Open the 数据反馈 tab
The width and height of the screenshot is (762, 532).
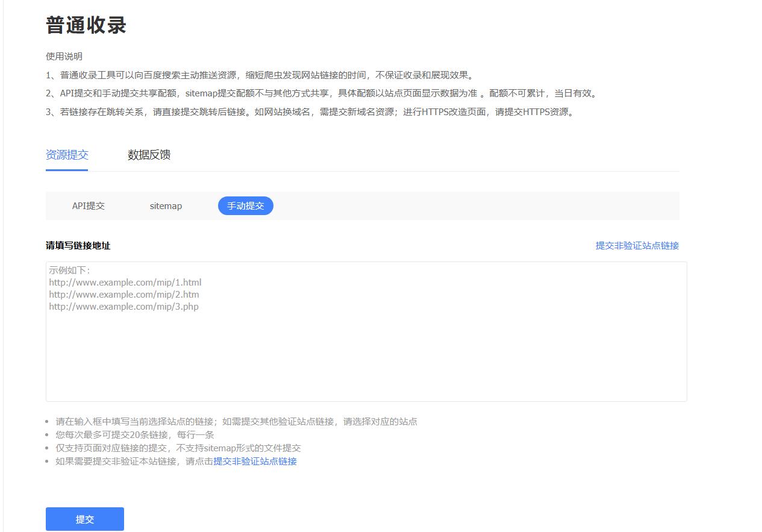click(149, 155)
